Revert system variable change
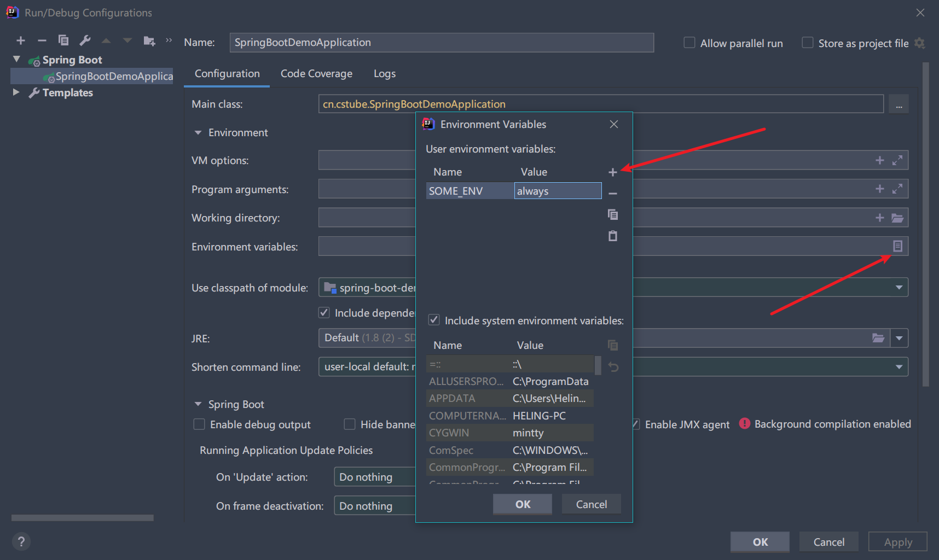This screenshot has height=560, width=939. pos(613,367)
